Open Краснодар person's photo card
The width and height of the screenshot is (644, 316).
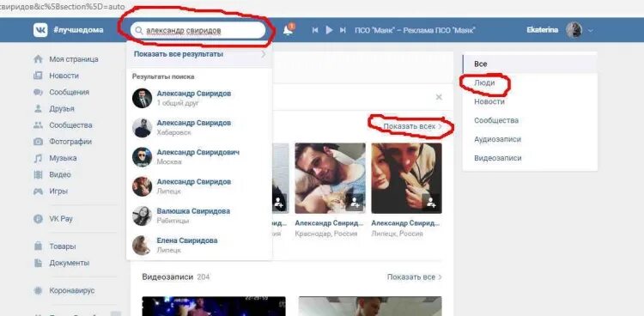(331, 178)
